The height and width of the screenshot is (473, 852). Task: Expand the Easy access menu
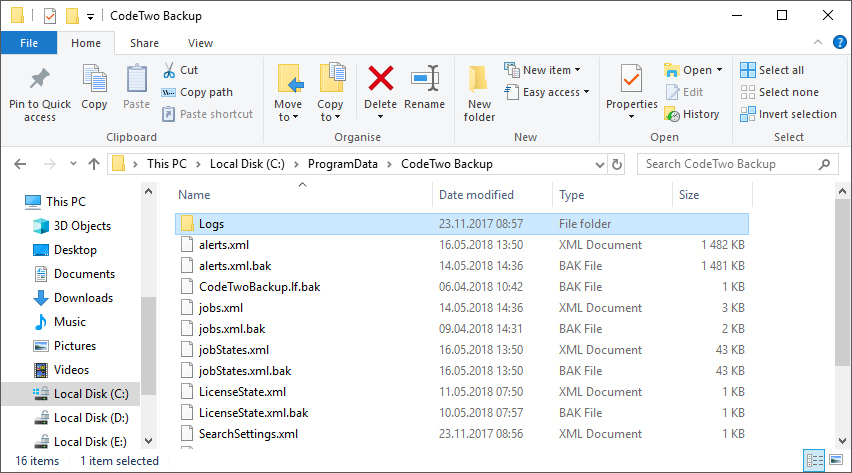click(547, 92)
